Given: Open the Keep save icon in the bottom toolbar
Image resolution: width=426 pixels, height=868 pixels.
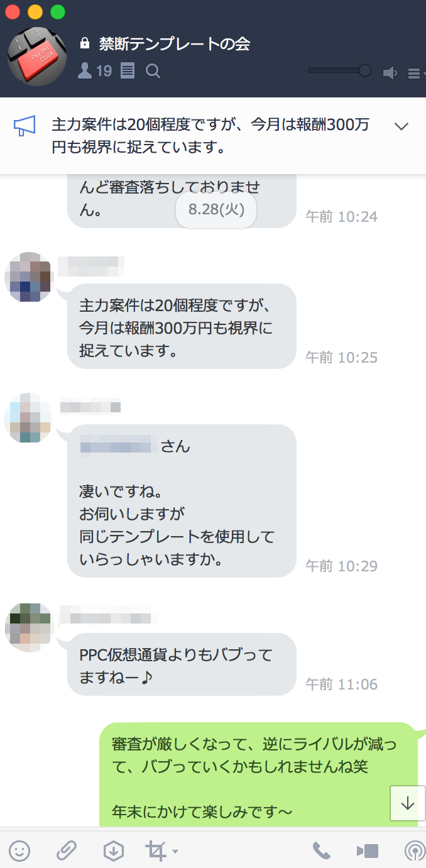Looking at the screenshot, I should tap(113, 851).
